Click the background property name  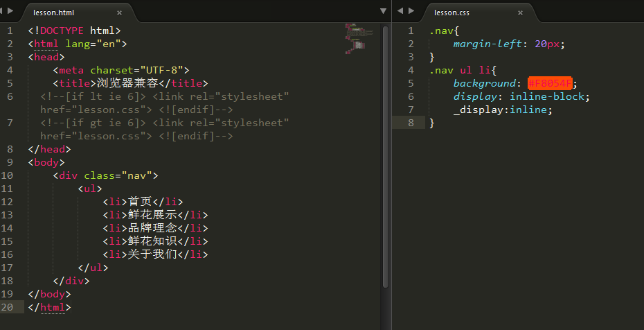pos(485,83)
